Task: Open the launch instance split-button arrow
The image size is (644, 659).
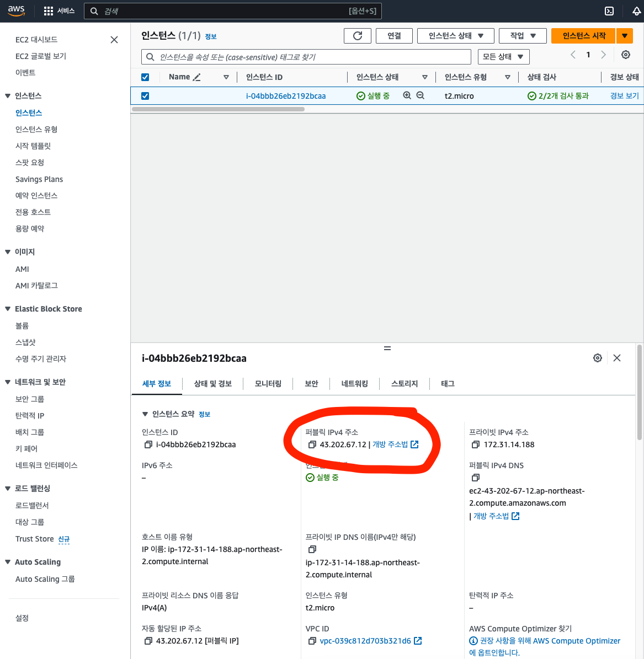Action: coord(625,36)
